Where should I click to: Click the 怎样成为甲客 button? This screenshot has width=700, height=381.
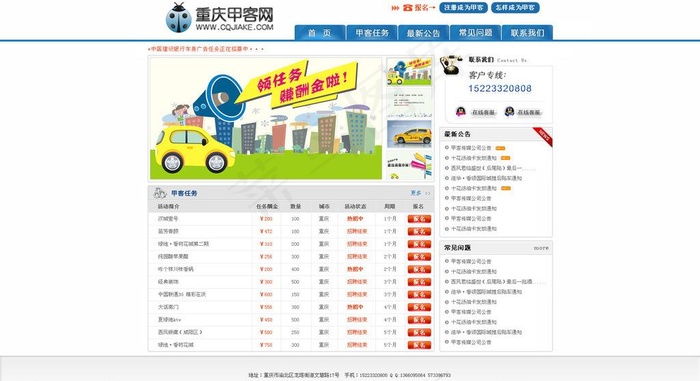[x=515, y=8]
